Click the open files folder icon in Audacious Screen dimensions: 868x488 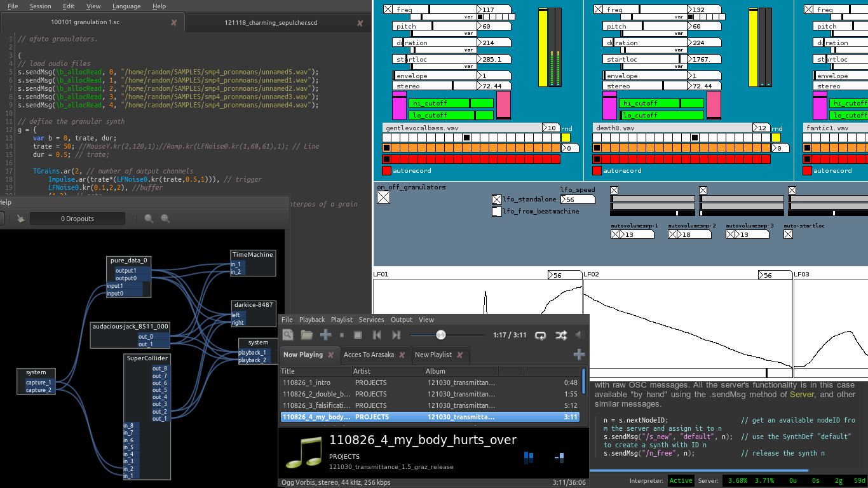point(307,335)
